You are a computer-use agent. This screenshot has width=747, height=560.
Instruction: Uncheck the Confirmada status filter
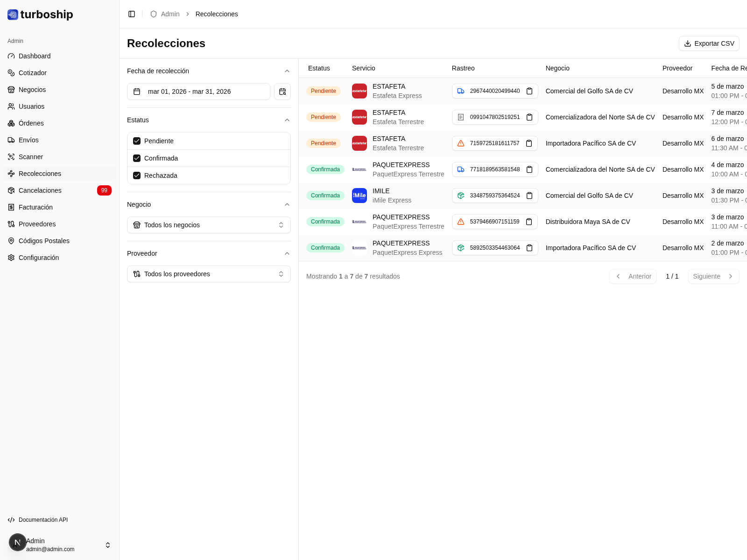[x=137, y=158]
